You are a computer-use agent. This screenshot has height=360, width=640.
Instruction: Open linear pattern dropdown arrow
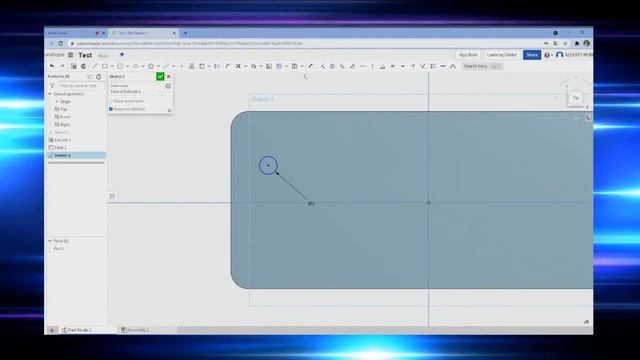[286, 66]
